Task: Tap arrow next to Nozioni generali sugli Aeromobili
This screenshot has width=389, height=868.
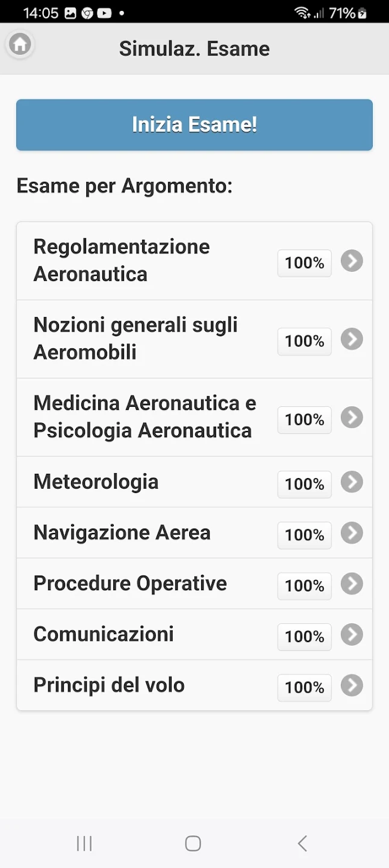Action: click(352, 339)
